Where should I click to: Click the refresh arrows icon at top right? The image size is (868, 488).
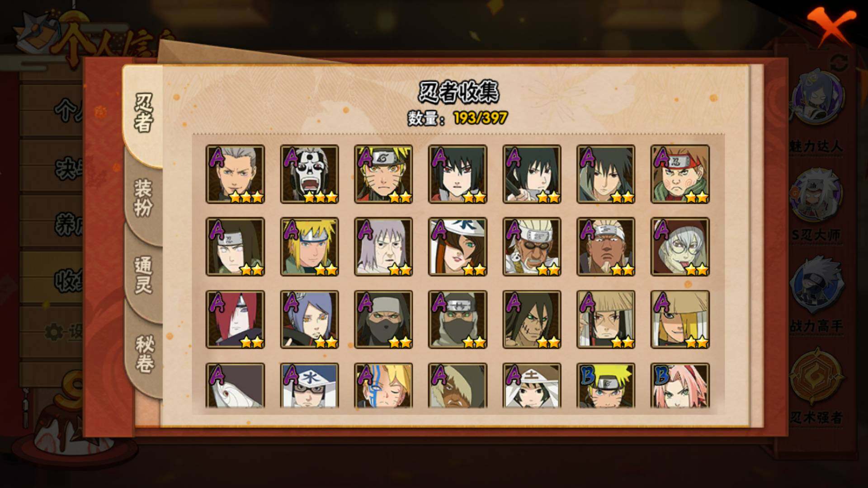pos(839,63)
